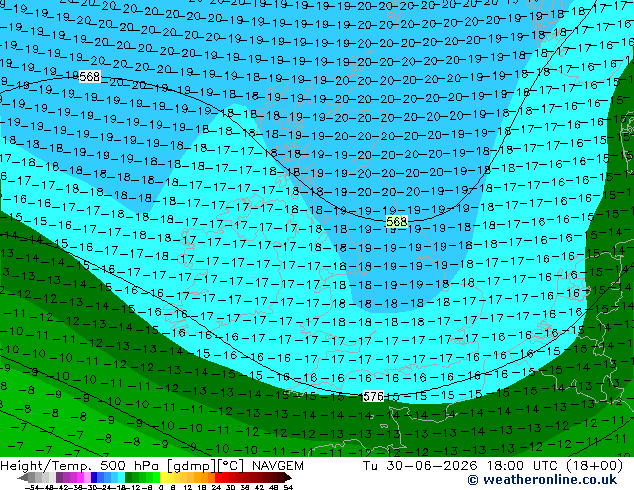Click the dark green legend swatch near -12
Viewport: 634px width, 490px height.
(129, 477)
